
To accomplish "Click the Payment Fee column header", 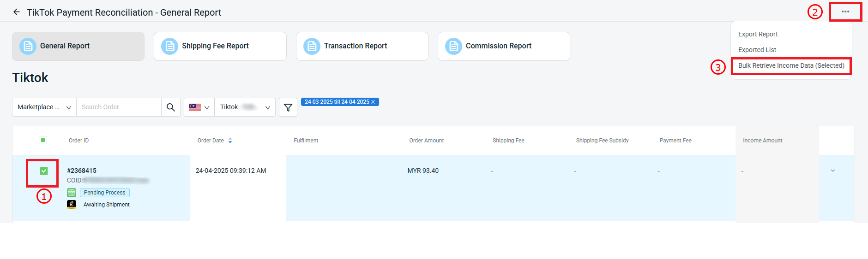I will 675,141.
